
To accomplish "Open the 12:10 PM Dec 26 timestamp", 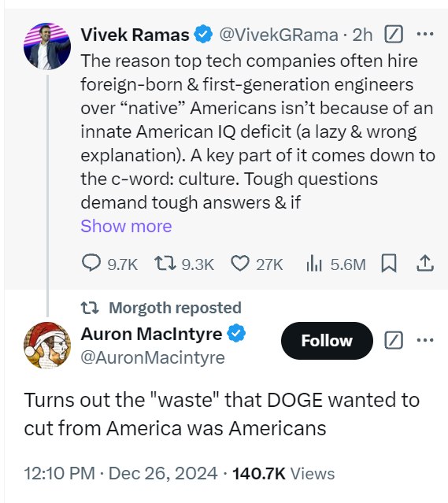I will click(x=121, y=473).
